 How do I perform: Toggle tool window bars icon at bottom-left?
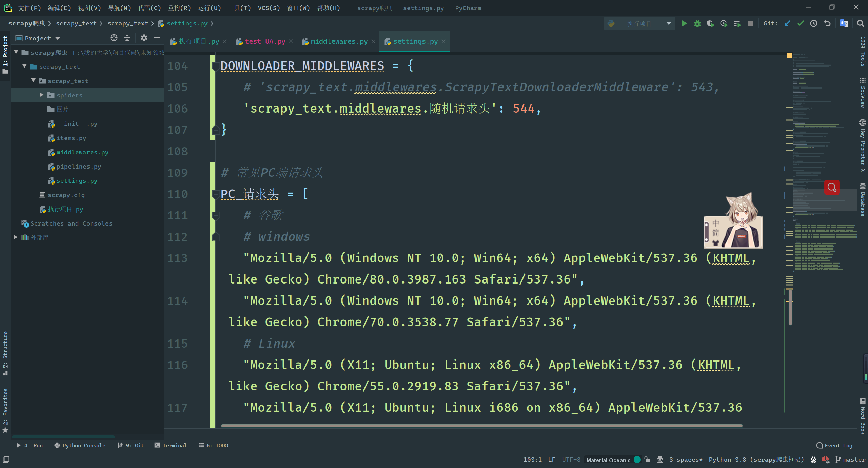pyautogui.click(x=6, y=460)
